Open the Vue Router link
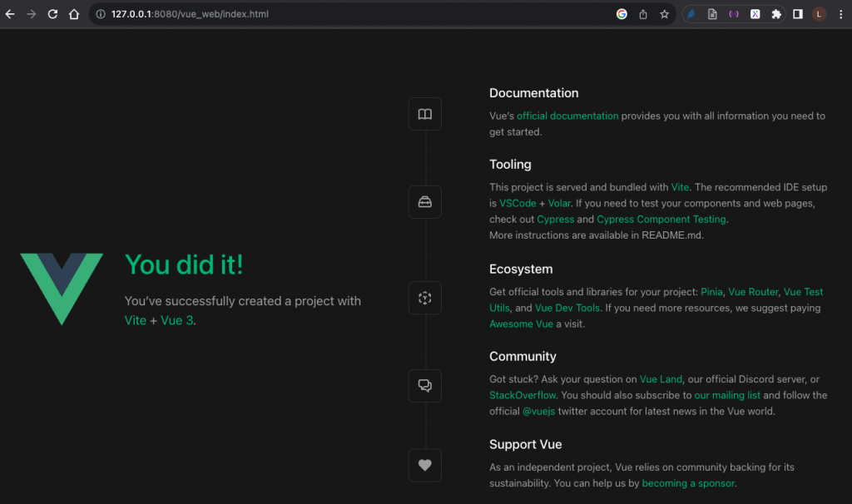This screenshot has width=852, height=504. click(753, 292)
